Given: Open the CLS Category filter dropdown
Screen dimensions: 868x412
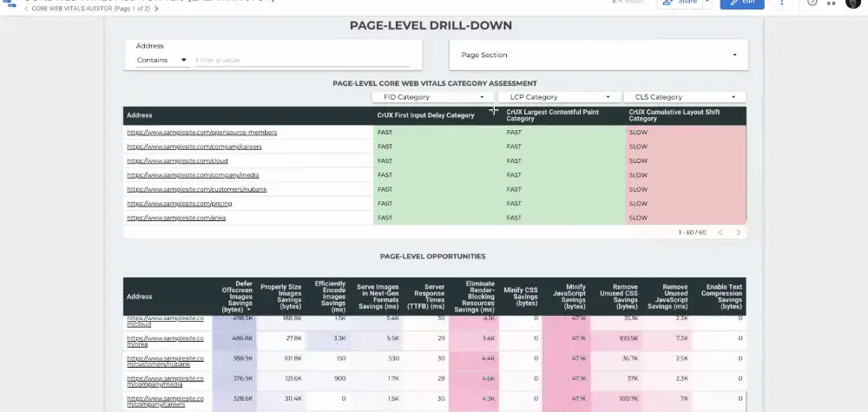Looking at the screenshot, I should point(685,97).
